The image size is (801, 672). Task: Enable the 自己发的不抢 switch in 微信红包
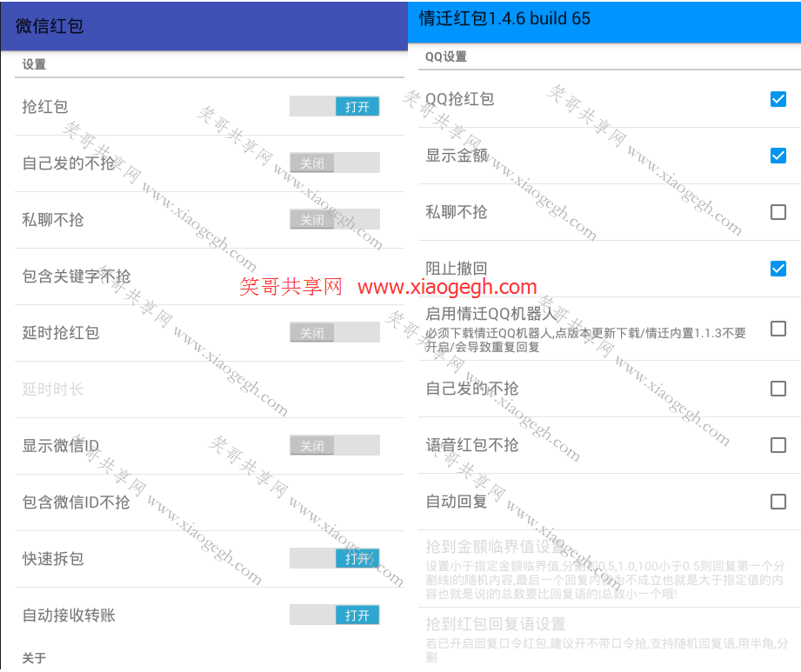tap(335, 163)
